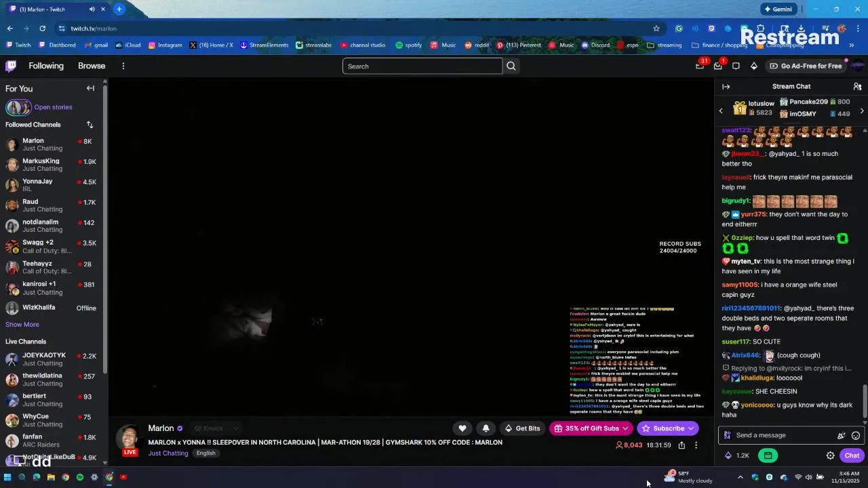Screen dimensions: 868x488
Task: Open stream more options menu
Action: click(x=696, y=445)
